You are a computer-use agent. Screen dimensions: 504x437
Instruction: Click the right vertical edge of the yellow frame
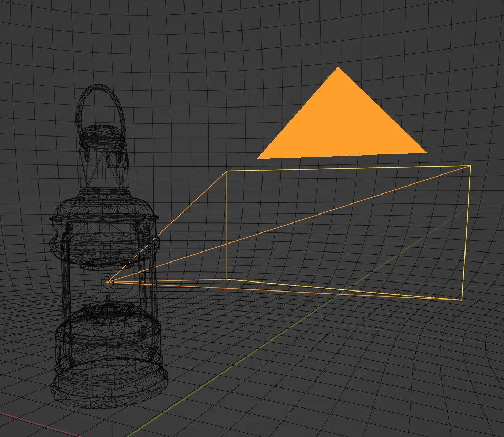pyautogui.click(x=466, y=232)
